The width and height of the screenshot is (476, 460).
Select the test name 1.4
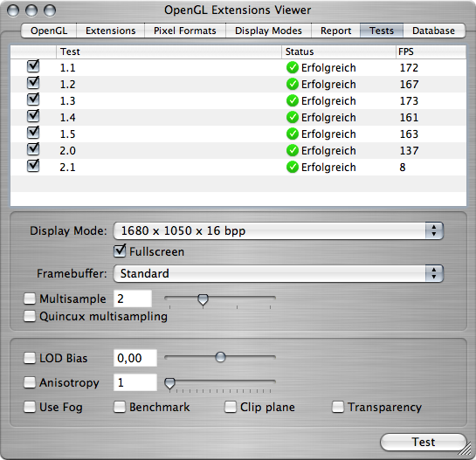68,117
